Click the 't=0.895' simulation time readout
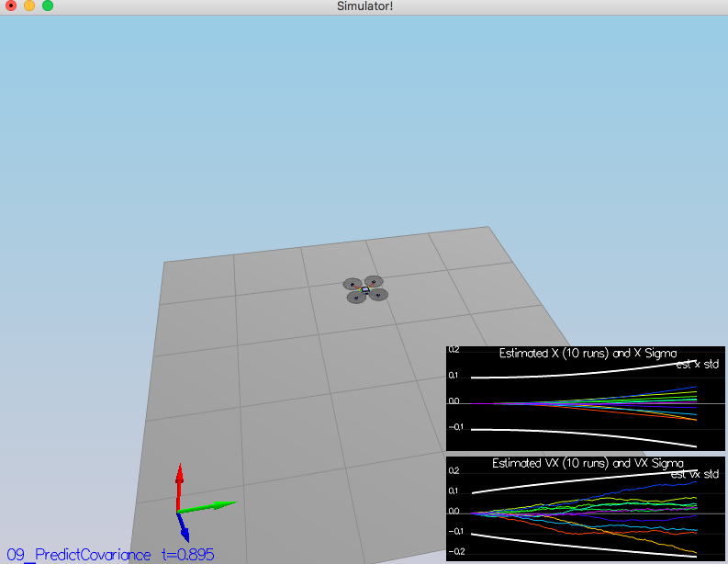This screenshot has width=728, height=564. (x=187, y=555)
